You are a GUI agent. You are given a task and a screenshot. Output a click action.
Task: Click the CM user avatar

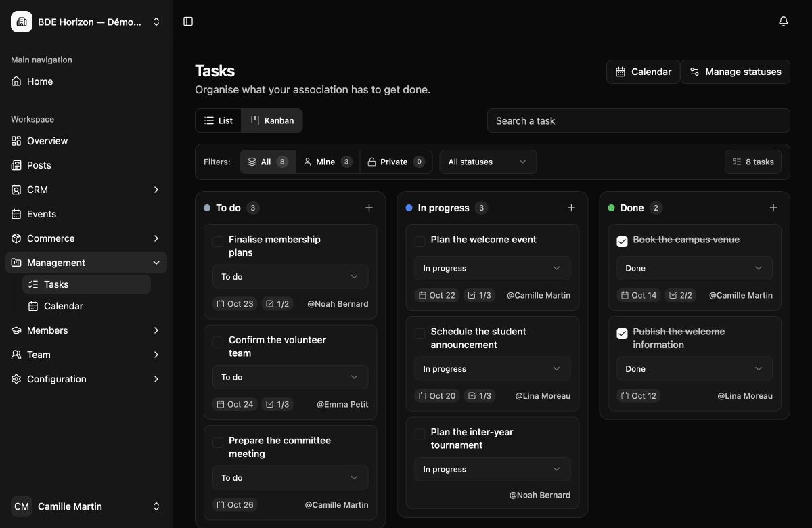tap(22, 506)
